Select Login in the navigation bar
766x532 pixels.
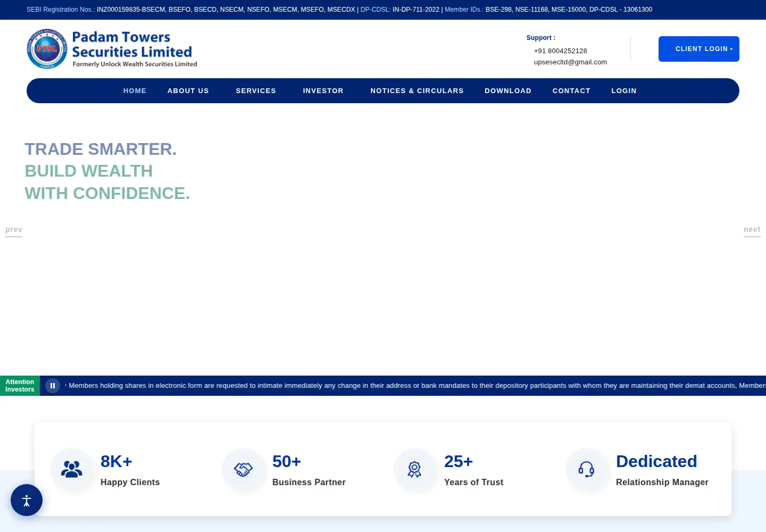pyautogui.click(x=624, y=91)
